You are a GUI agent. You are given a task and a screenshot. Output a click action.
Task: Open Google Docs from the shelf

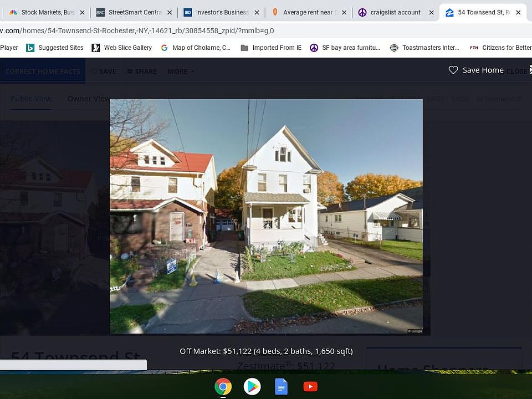[x=281, y=386]
